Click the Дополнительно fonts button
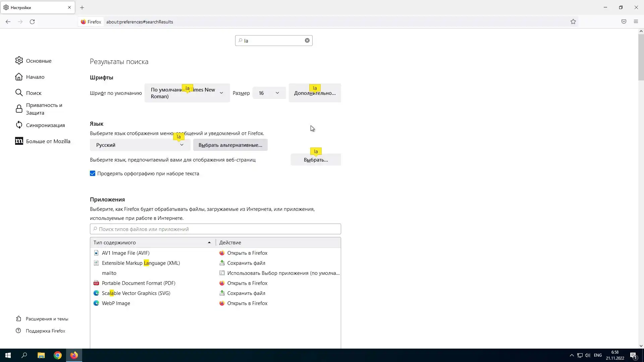 pyautogui.click(x=315, y=93)
